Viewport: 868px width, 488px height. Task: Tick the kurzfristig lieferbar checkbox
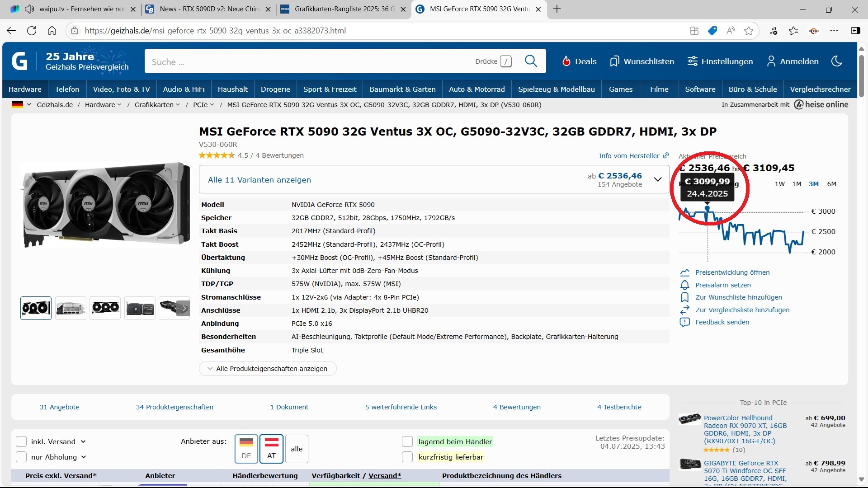pyautogui.click(x=407, y=457)
